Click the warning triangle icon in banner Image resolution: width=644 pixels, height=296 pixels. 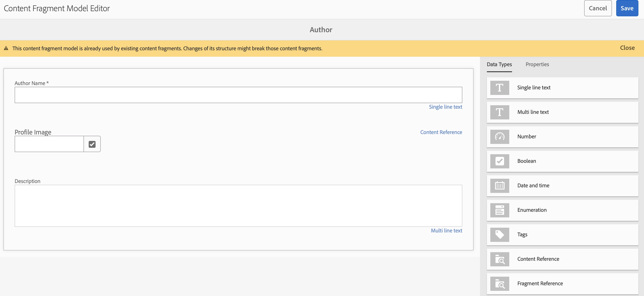[x=6, y=48]
